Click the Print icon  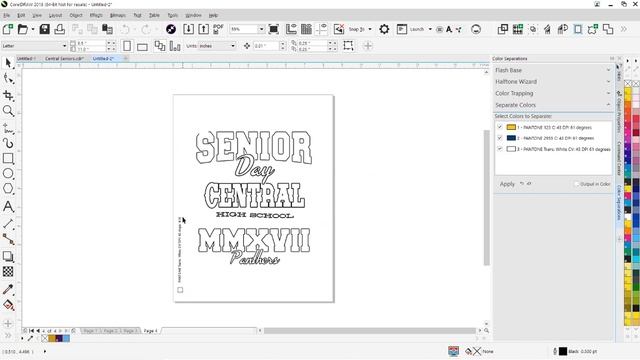(x=60, y=29)
